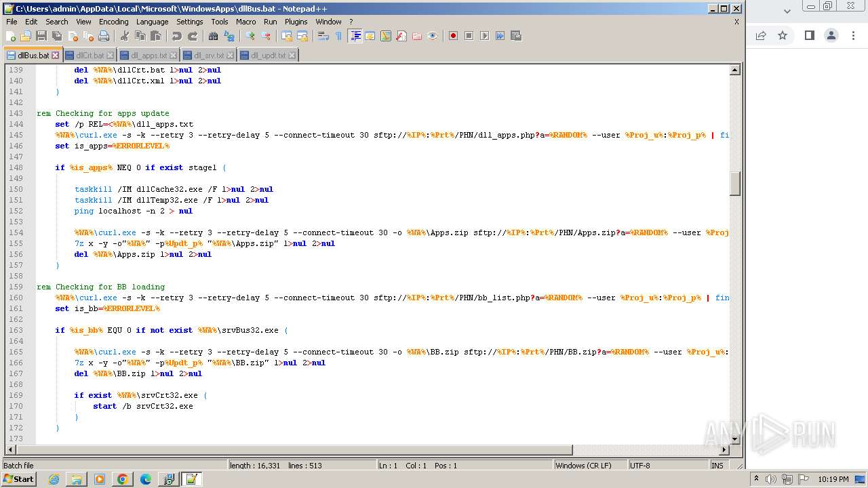Run macro multiple times icon
868x488 pixels.
tap(500, 36)
